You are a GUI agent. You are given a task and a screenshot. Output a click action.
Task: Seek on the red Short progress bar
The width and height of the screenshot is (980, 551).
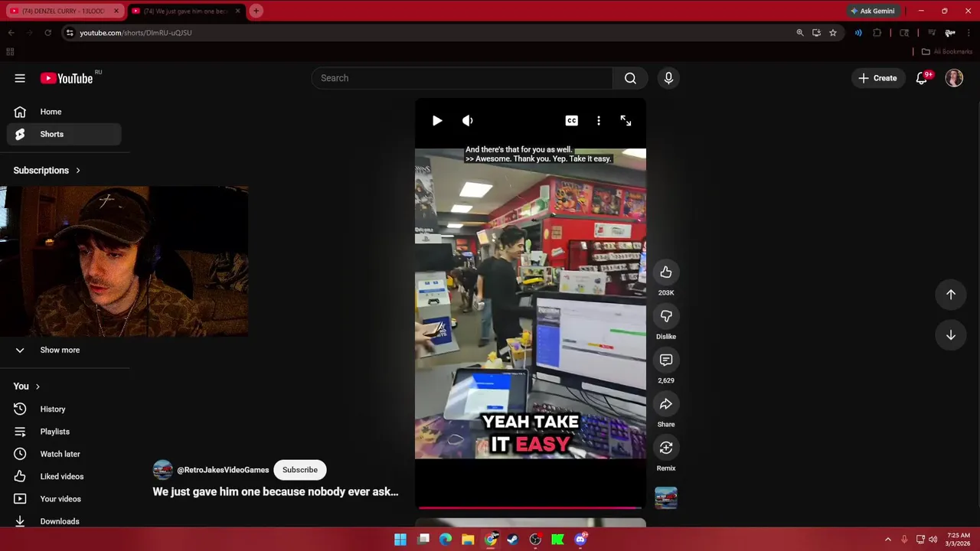531,507
